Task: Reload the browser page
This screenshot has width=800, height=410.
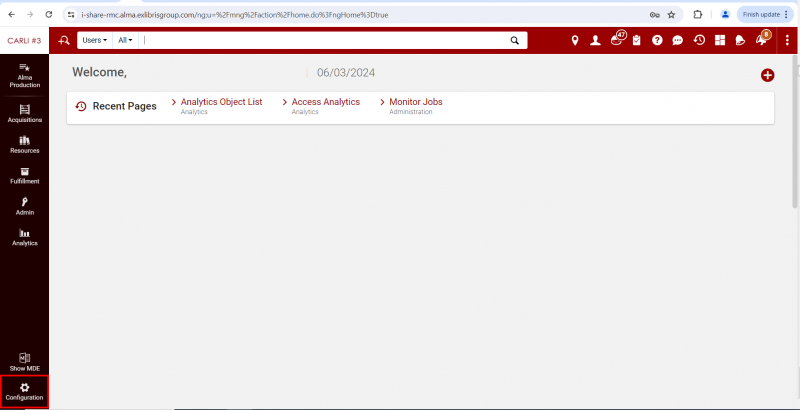Action: click(x=49, y=15)
